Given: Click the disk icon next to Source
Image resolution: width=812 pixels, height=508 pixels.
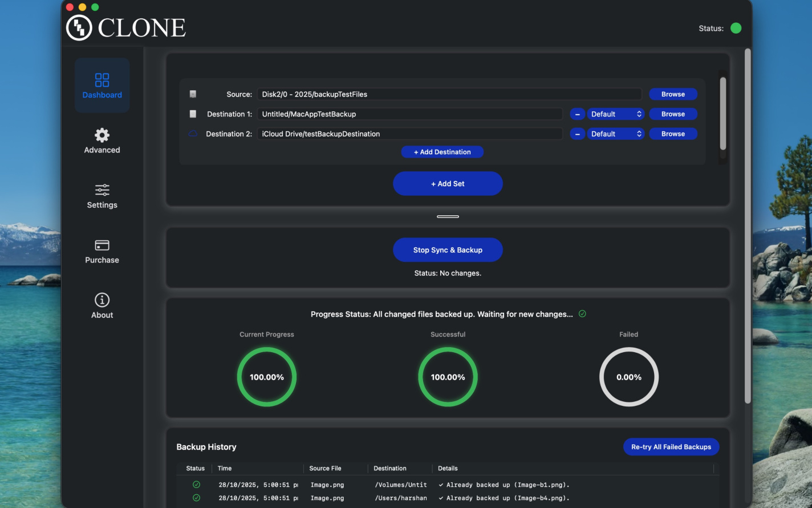Looking at the screenshot, I should pyautogui.click(x=193, y=94).
